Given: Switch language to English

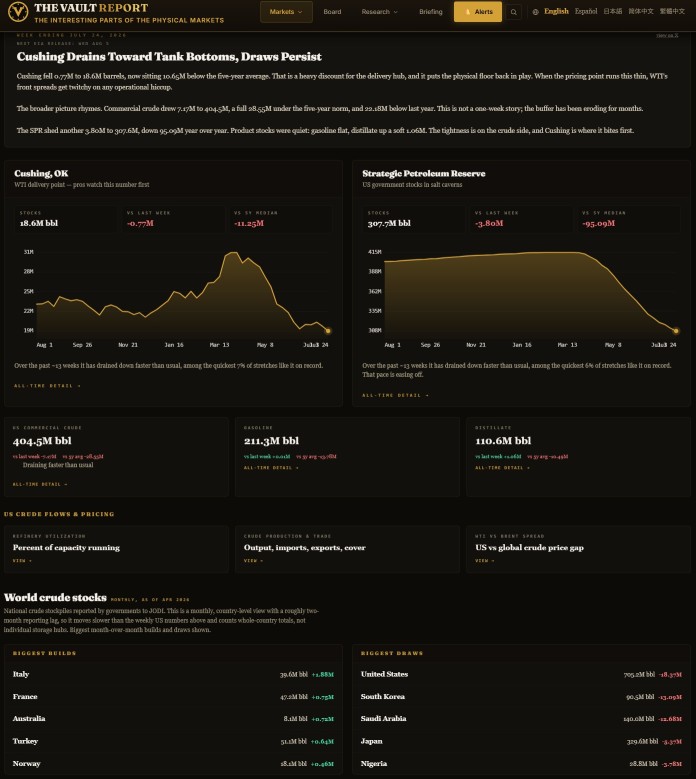Looking at the screenshot, I should pos(556,11).
